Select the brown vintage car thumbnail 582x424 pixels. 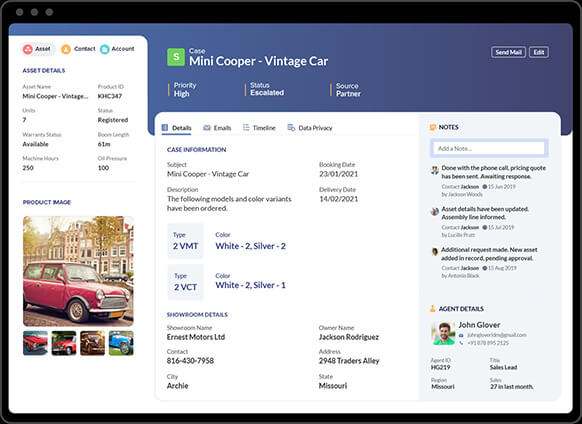[x=92, y=343]
